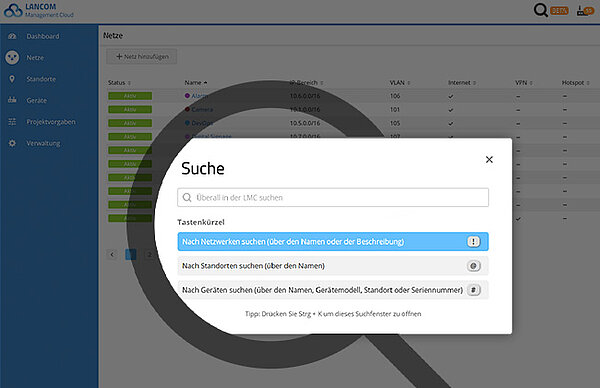The height and width of the screenshot is (388, 600).
Task: Click the Aktiv status in the Alarm row
Action: click(x=130, y=96)
